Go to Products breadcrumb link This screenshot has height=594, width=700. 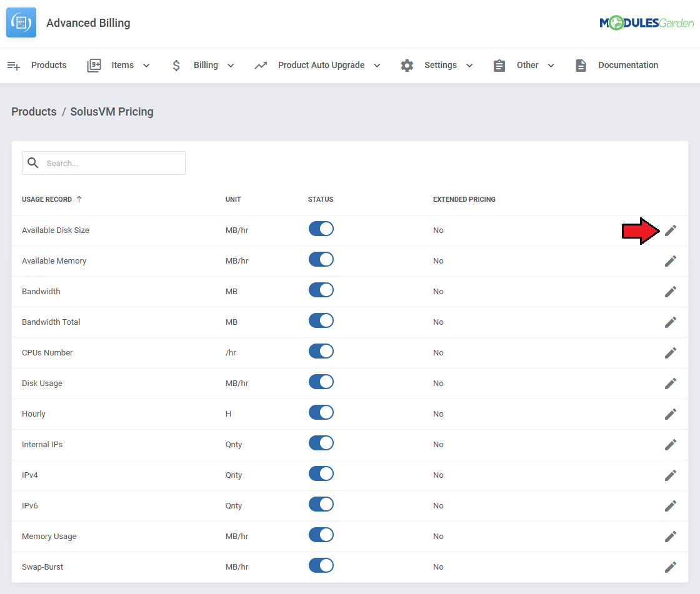(34, 112)
